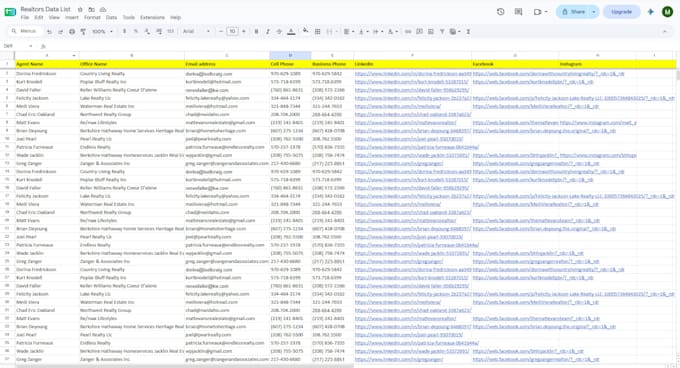Image resolution: width=680 pixels, height=368 pixels.
Task: Open more number formats (123)
Action: tap(170, 32)
